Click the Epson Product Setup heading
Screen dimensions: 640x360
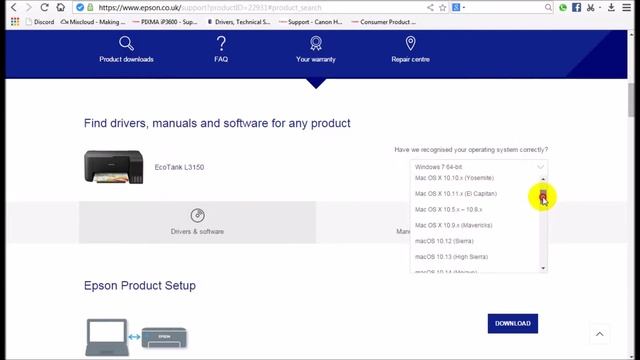point(140,285)
